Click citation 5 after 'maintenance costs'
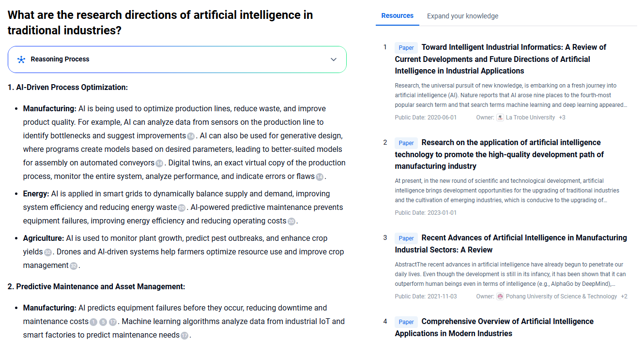This screenshot has width=644, height=340. (x=103, y=322)
